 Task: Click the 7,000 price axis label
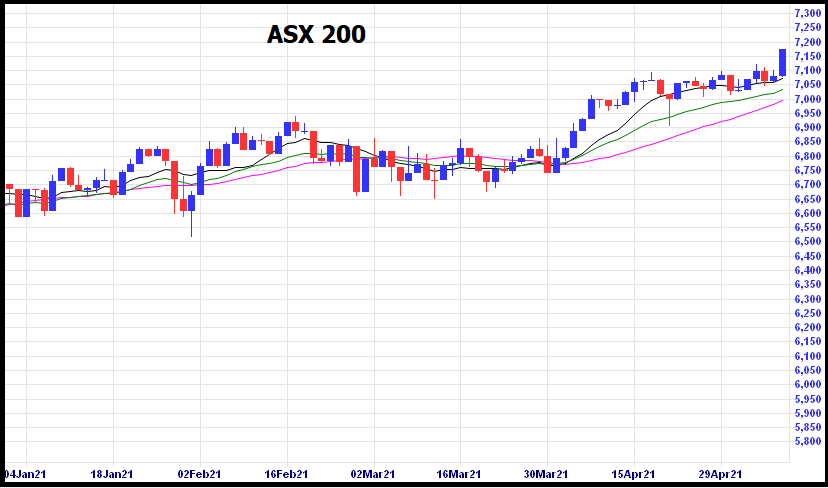[x=808, y=99]
